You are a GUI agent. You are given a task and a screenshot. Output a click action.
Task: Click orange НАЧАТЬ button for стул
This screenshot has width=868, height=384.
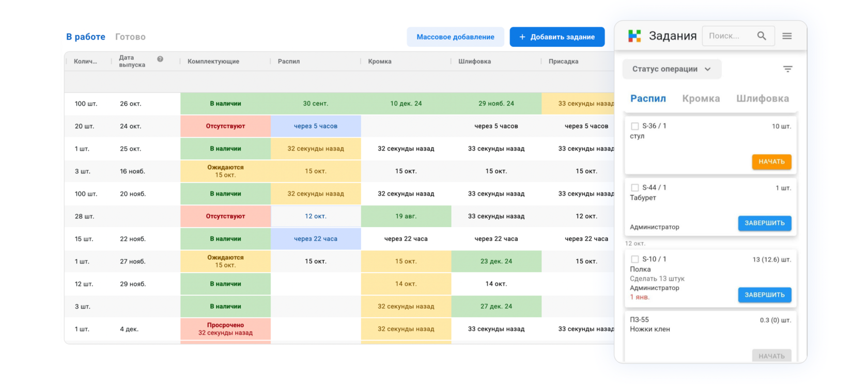click(x=771, y=162)
